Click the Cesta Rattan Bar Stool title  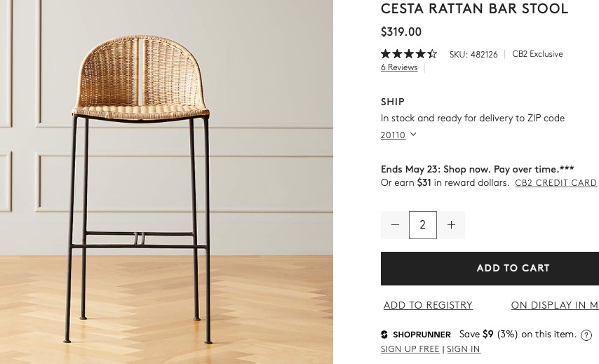(x=474, y=9)
